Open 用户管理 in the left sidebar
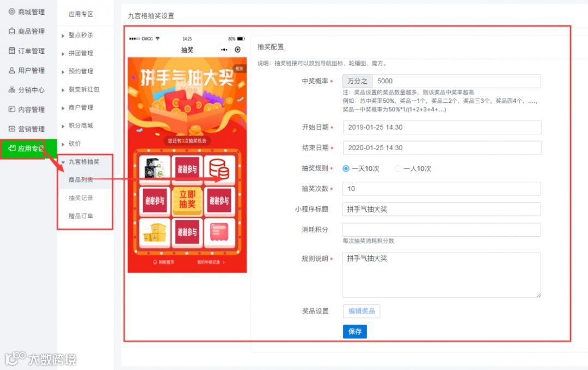 pos(27,70)
